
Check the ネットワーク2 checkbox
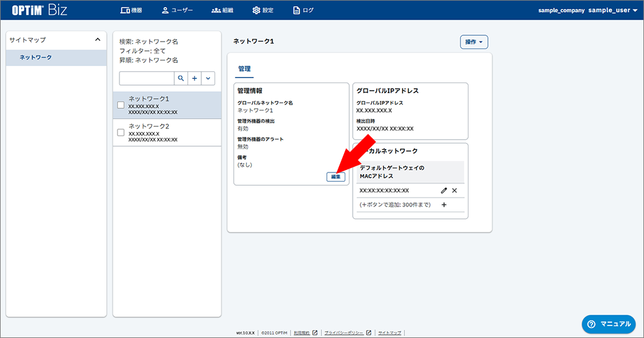[x=121, y=132]
